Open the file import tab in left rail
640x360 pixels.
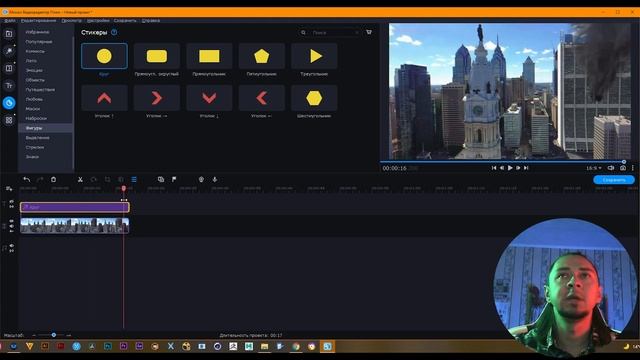(9, 34)
